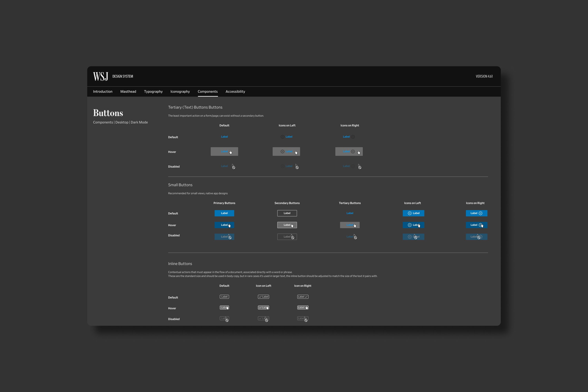
Task: Click gear icon in tertiary default Icons on Right
Action: pyautogui.click(x=353, y=137)
